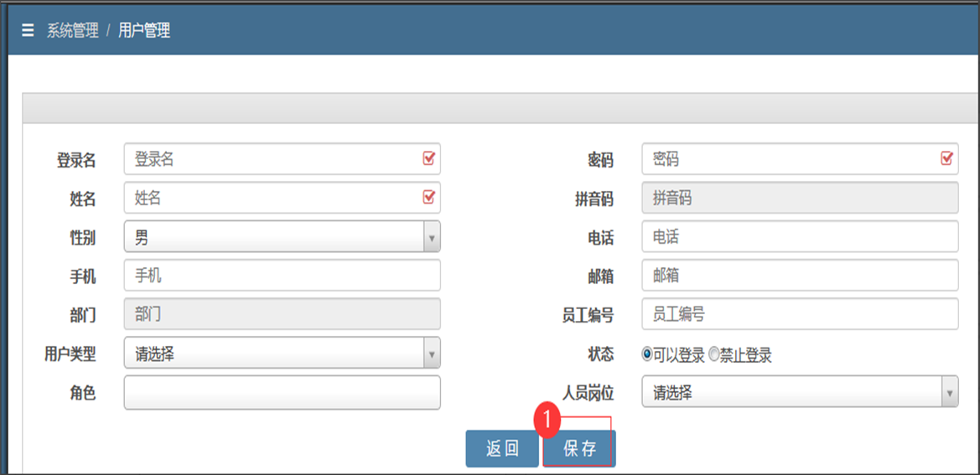Focus the 电话 input field

800,236
